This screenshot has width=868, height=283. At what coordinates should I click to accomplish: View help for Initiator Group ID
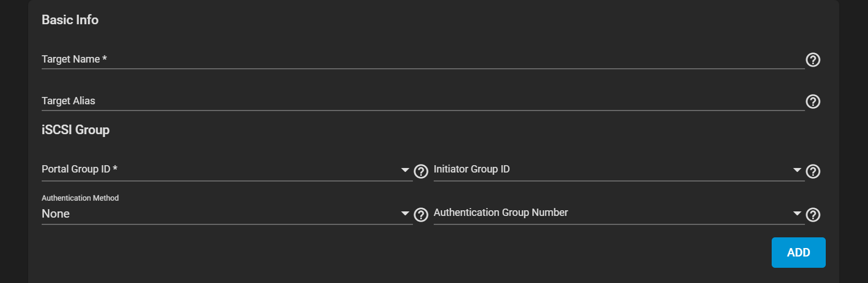click(x=813, y=171)
